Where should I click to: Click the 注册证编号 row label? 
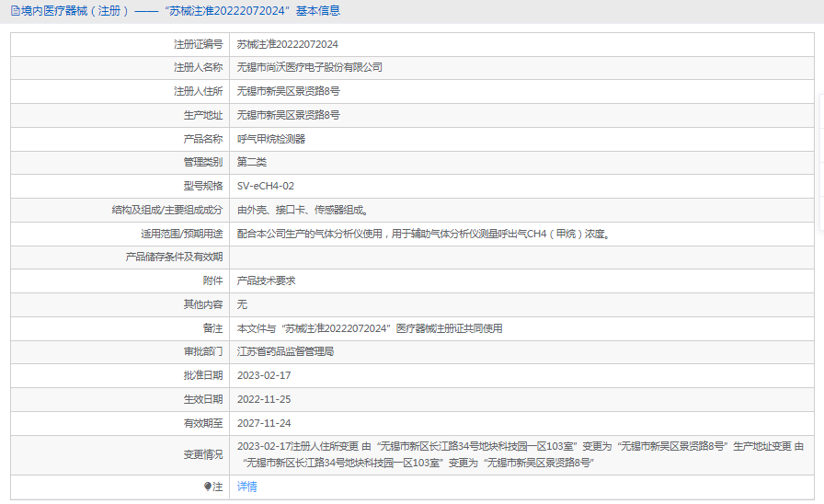pyautogui.click(x=198, y=44)
